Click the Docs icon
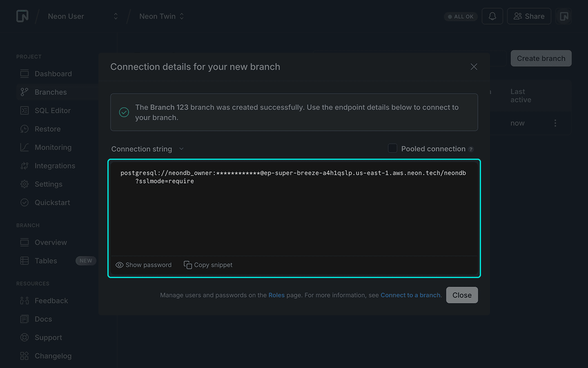588x368 pixels. (x=24, y=319)
